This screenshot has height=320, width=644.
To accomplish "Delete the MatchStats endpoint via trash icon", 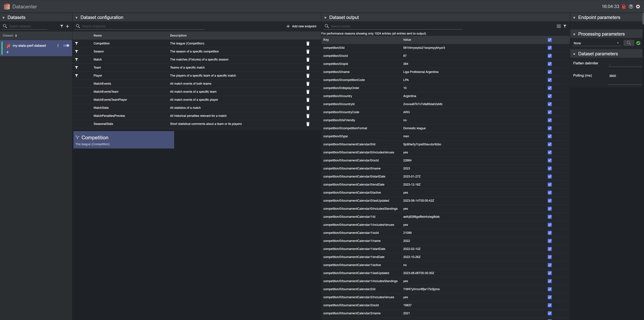I will click(308, 108).
